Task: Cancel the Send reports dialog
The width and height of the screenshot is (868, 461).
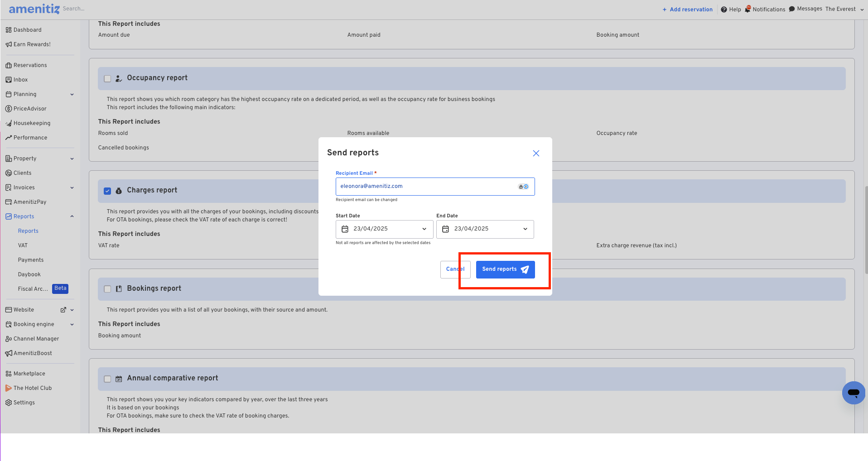Action: pyautogui.click(x=455, y=269)
